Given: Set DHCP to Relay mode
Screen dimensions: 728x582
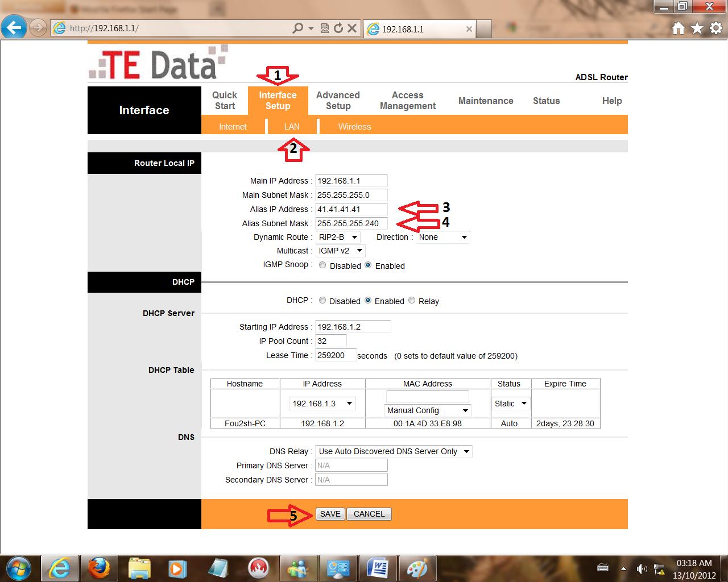Looking at the screenshot, I should [x=412, y=301].
